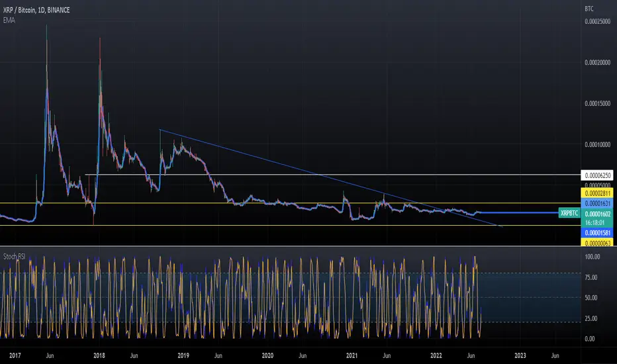Click the 2023 label on time axis
The height and width of the screenshot is (364, 617).
[520, 355]
